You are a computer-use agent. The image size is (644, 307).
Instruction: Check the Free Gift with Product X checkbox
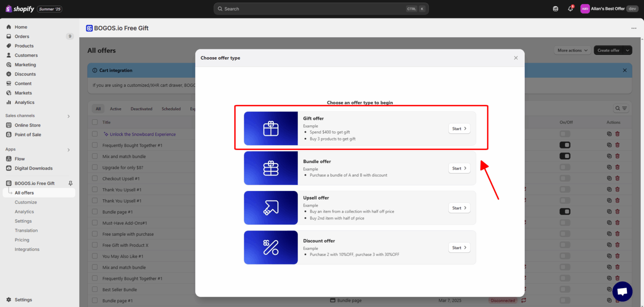click(x=95, y=245)
